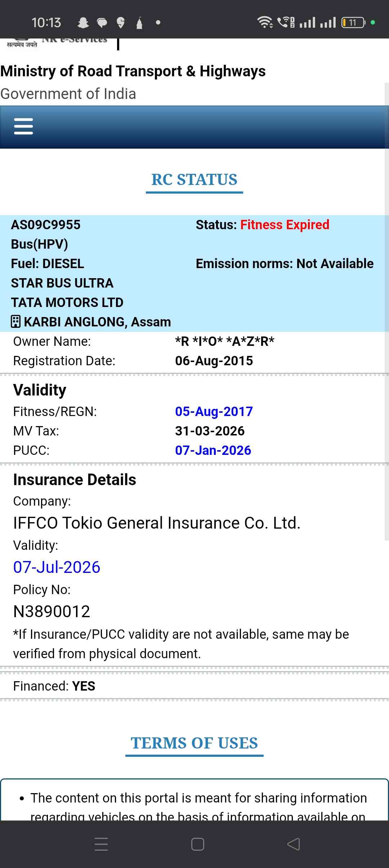Screen dimensions: 389x868
Task: Click the PUCC validity date 07-Jan-2026
Action: click(x=213, y=450)
